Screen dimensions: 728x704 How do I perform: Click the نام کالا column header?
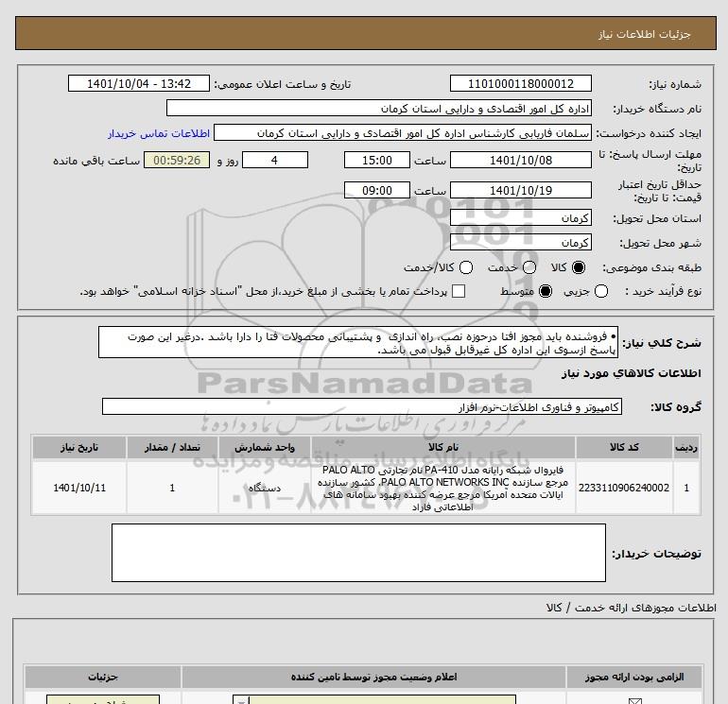pyautogui.click(x=442, y=447)
